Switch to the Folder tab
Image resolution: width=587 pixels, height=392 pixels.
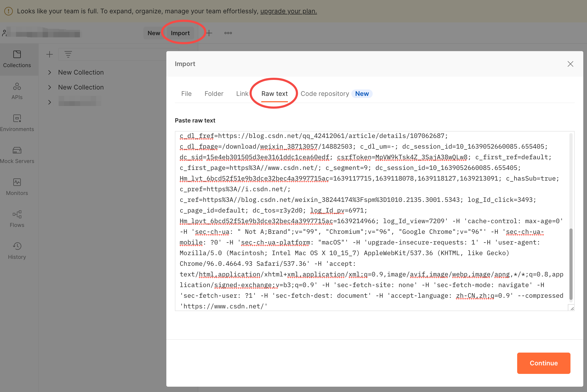(x=214, y=94)
